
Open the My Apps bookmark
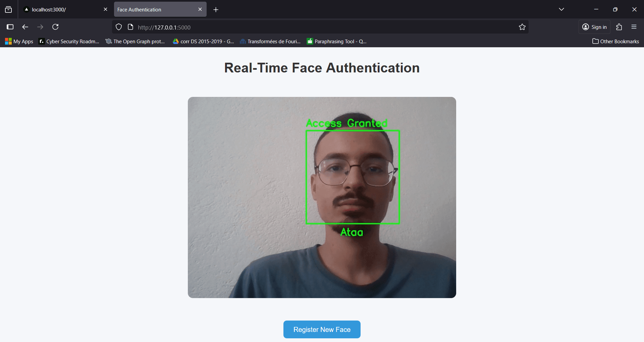tap(19, 41)
